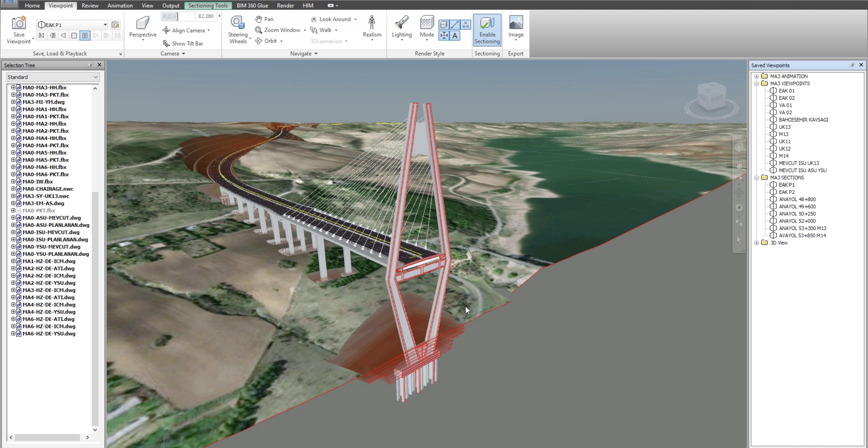Open the Review ribbon tab
Screen dimensions: 868x448
pos(90,5)
